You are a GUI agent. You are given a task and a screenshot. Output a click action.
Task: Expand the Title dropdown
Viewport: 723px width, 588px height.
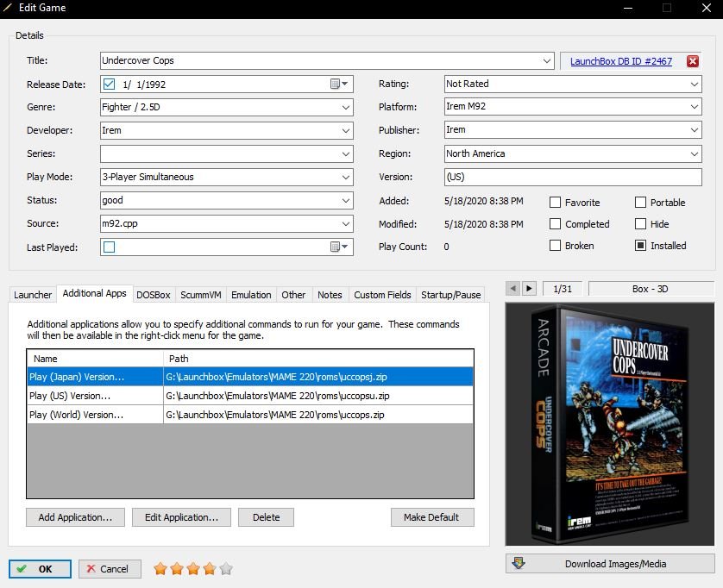click(x=546, y=61)
